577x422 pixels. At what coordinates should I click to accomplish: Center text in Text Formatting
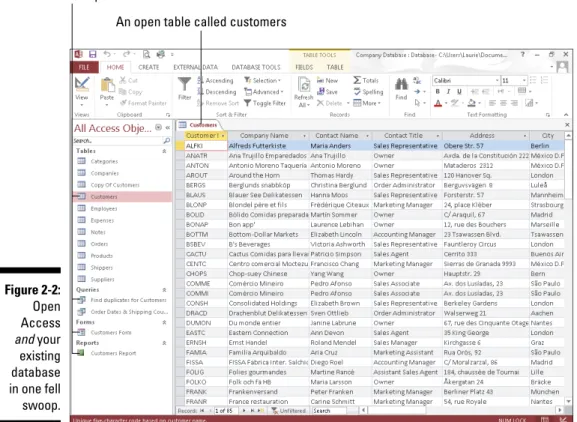click(x=503, y=103)
